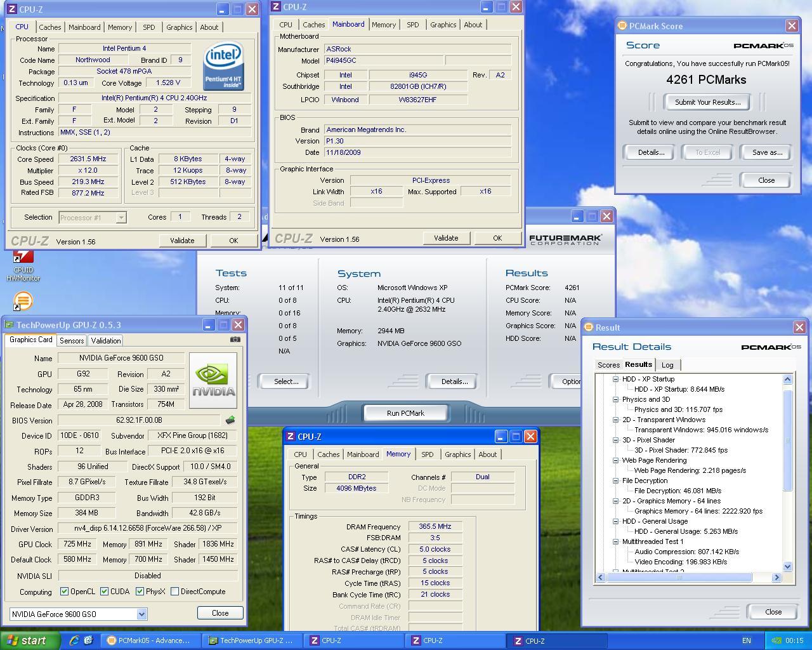Click Validate in the CPU-Z mainboard window

pyautogui.click(x=446, y=238)
